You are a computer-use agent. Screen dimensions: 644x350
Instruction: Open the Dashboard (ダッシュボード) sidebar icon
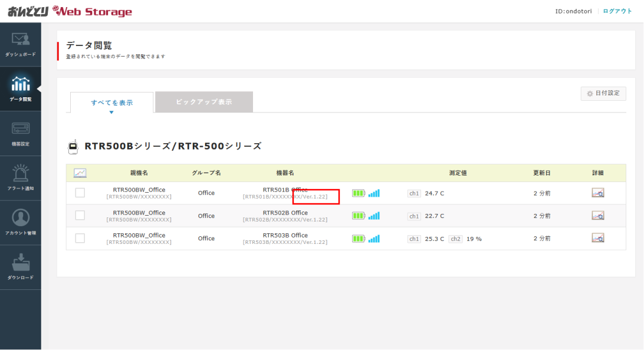click(x=21, y=44)
